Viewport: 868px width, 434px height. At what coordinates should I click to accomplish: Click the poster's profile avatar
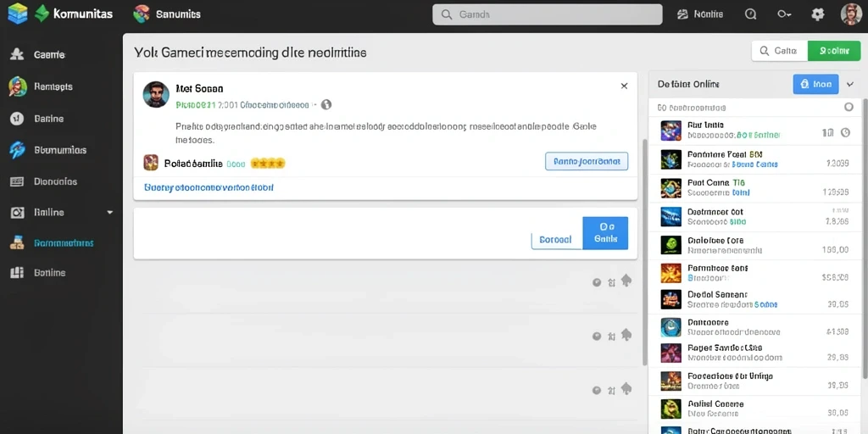(156, 94)
